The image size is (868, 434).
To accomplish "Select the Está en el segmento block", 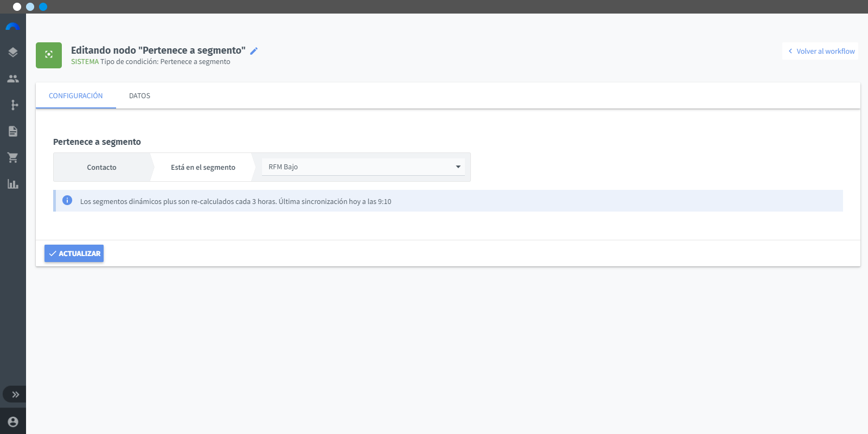I will point(203,167).
